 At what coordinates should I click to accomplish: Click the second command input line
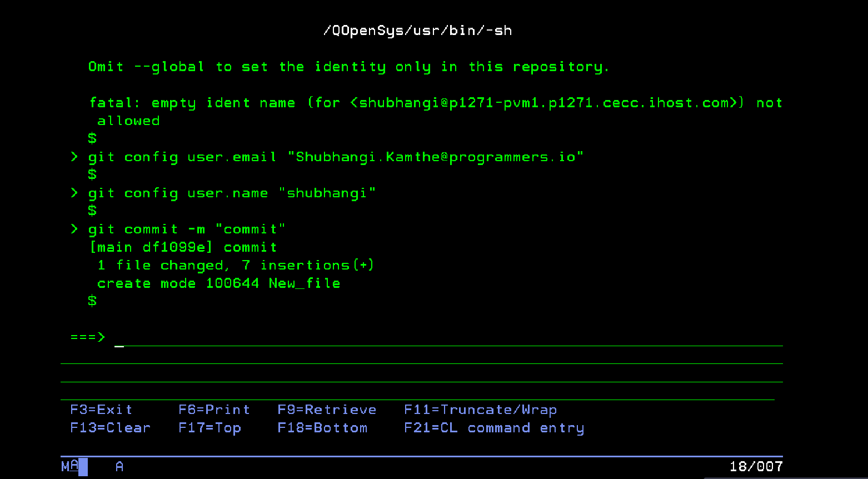421,356
